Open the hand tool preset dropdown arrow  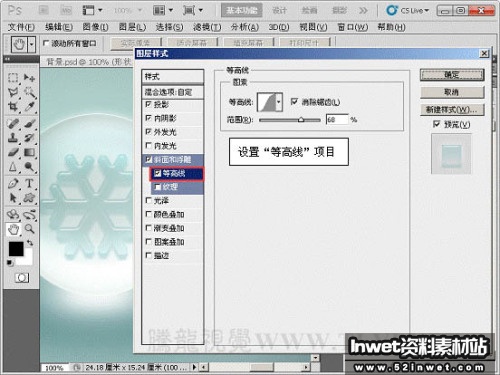pyautogui.click(x=32, y=44)
